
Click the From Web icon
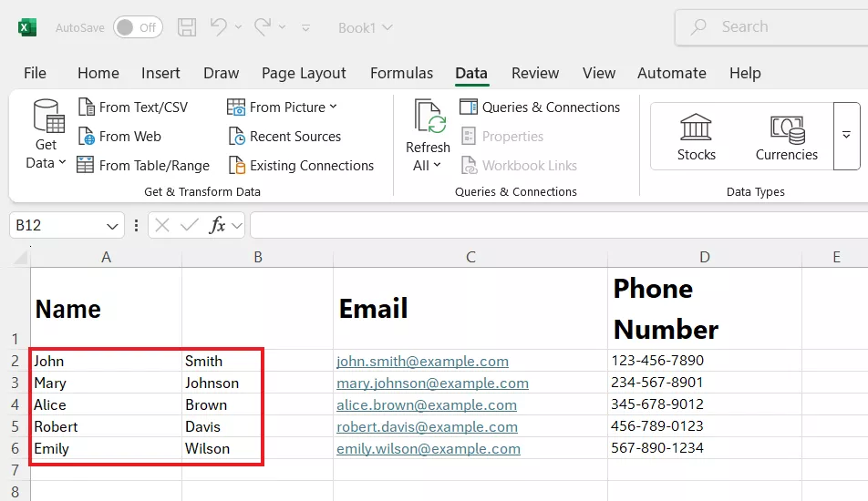88,137
